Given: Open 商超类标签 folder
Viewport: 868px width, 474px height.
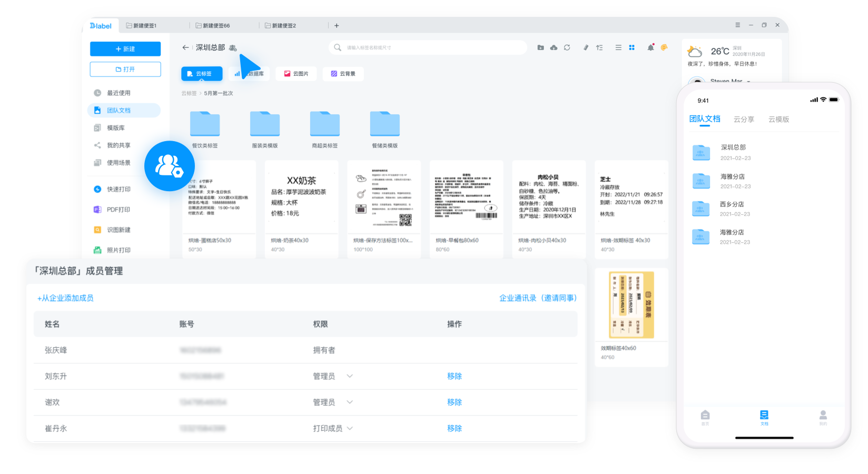Looking at the screenshot, I should [x=325, y=130].
